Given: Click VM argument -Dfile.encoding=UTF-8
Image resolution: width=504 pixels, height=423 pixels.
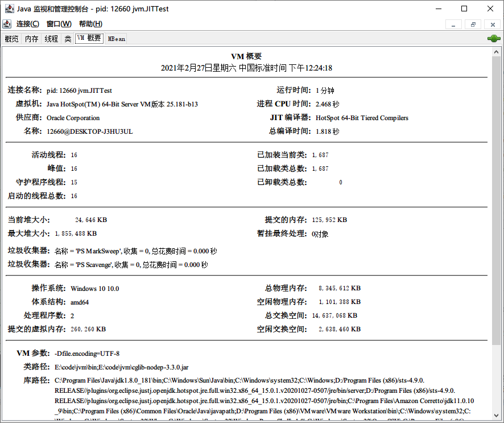Looking at the screenshot, I should (x=87, y=354).
